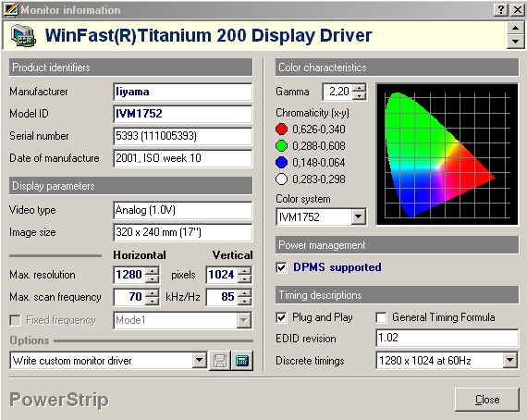Click the horizontal scan frequency value 70
527x420 pixels.
[129, 297]
